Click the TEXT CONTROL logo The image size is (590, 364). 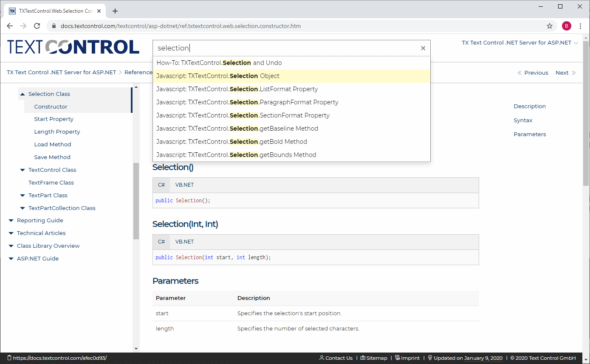coord(73,47)
